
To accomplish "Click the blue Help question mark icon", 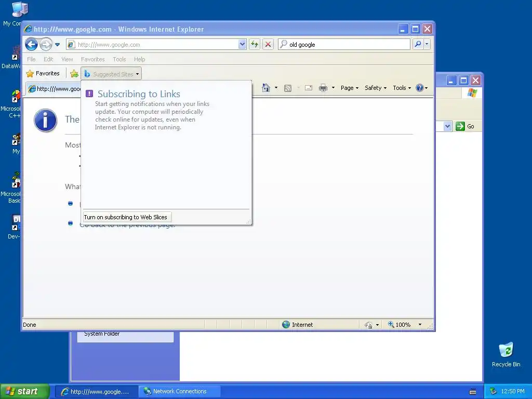I will (419, 88).
